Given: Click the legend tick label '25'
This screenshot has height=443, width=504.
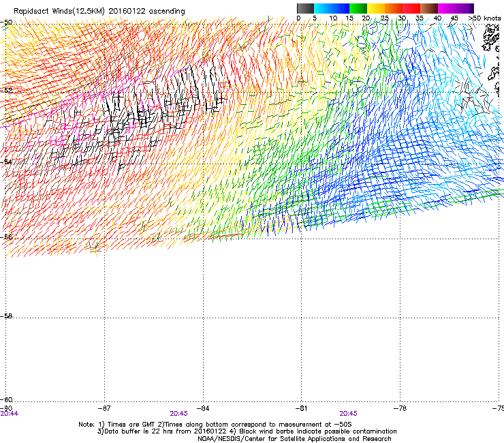Looking at the screenshot, I should [384, 18].
